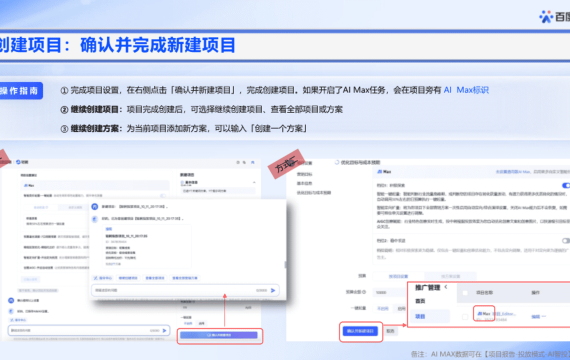The height and width of the screenshot is (360, 570).
Task: Click the 指令中心 chip in the popup
Action: point(103,278)
